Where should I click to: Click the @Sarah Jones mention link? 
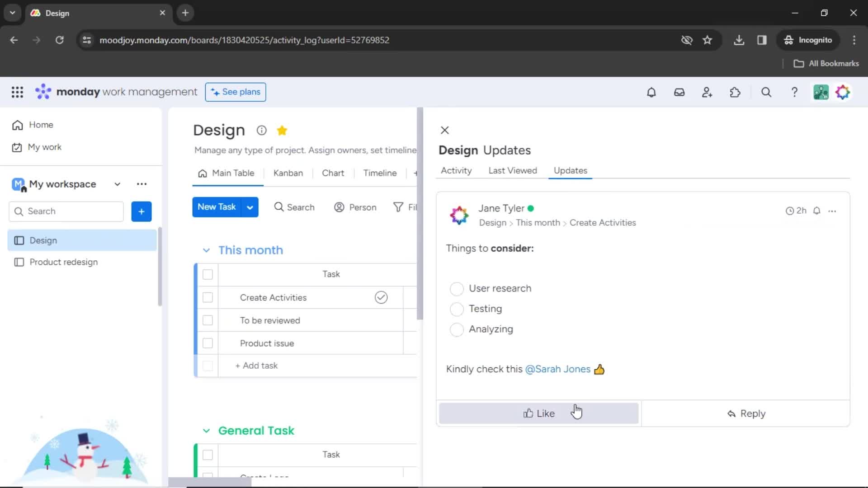[x=557, y=369]
